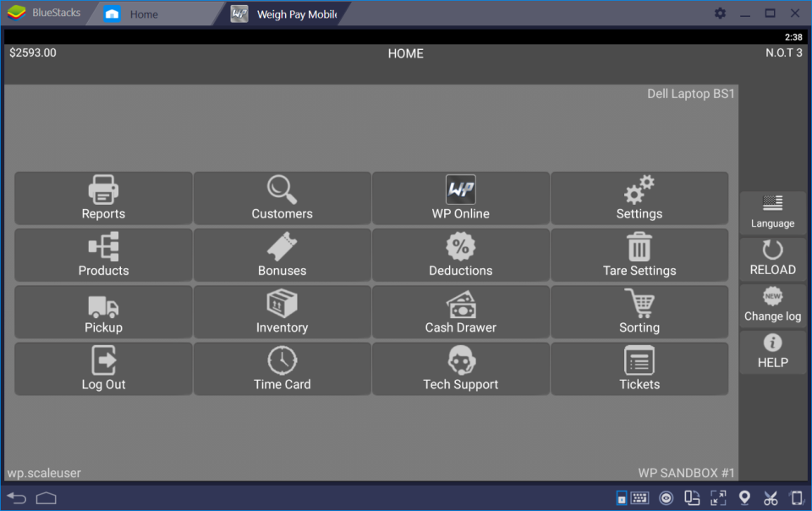812x511 pixels.
Task: Open the Change log button
Action: click(772, 305)
